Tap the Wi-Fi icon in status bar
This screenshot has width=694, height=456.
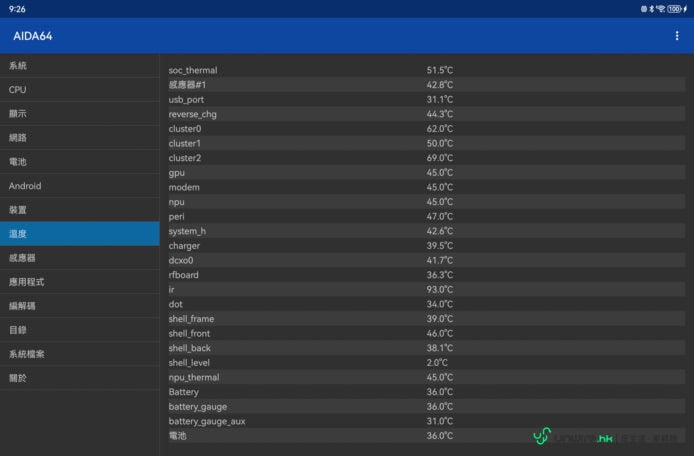661,8
